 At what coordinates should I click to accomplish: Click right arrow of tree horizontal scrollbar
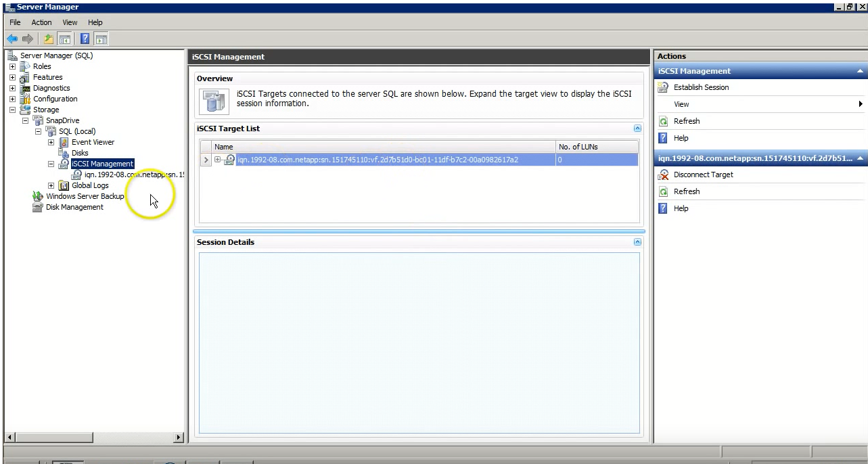click(x=179, y=438)
